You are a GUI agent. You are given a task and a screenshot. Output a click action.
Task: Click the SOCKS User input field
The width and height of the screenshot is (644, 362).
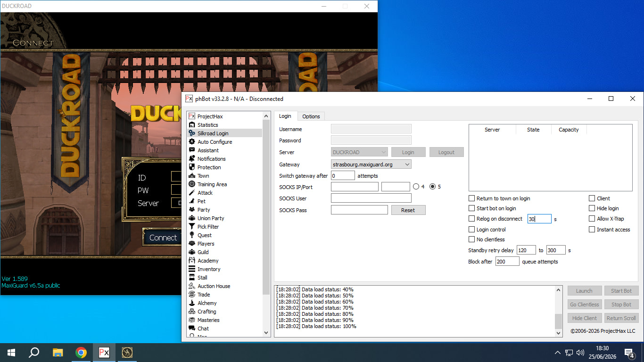point(371,198)
